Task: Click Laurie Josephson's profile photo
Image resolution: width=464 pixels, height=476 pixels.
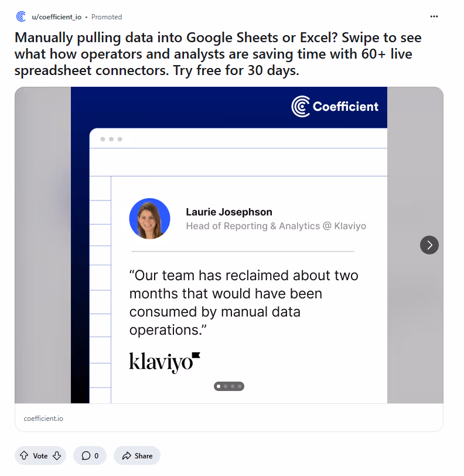Action: coord(149,219)
